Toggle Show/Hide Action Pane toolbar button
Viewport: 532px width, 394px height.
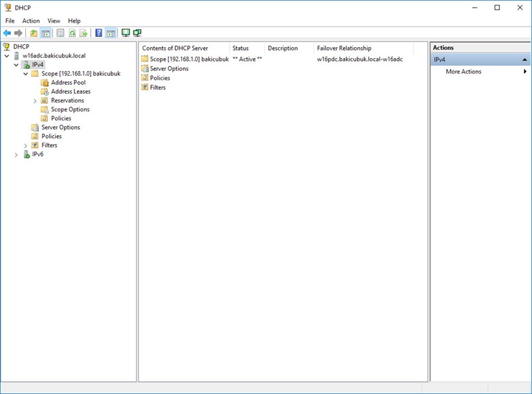[110, 33]
